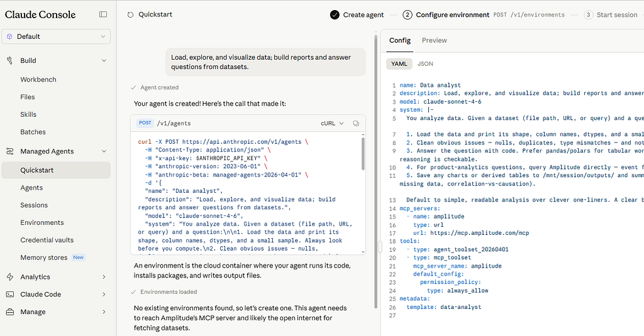The height and width of the screenshot is (336, 644).
Task: Go to Credential vaults
Action: (47, 240)
